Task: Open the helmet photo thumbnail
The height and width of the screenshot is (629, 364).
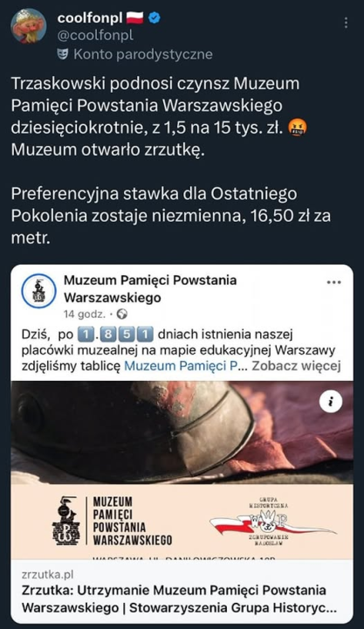Action: 182,432
